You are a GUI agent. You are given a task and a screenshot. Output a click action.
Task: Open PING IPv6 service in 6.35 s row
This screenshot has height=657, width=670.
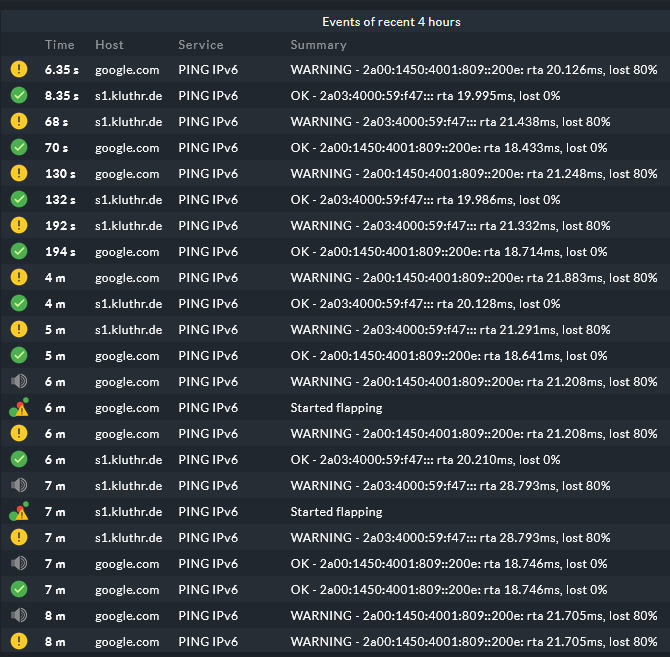click(x=208, y=70)
